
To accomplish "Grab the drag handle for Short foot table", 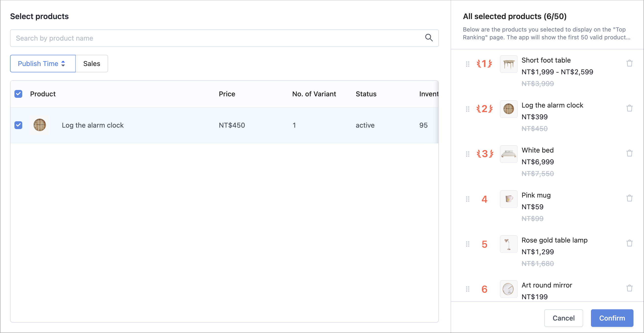I will (x=467, y=64).
